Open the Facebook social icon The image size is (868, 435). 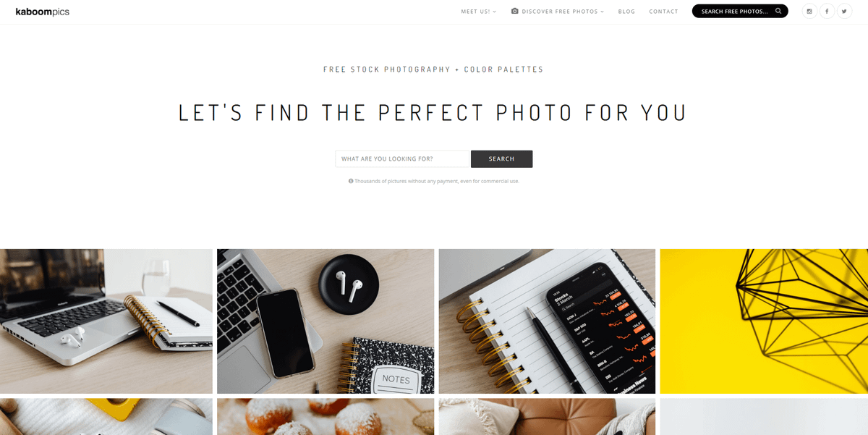tap(827, 11)
